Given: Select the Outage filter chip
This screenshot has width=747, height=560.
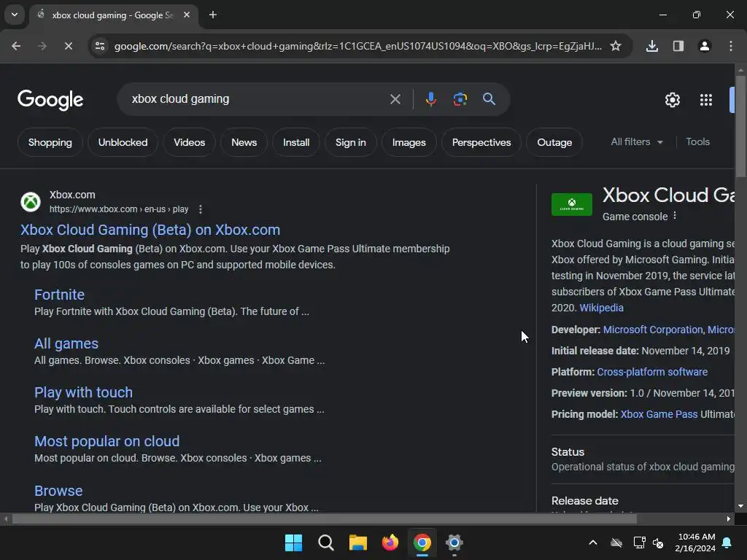Looking at the screenshot, I should pos(554,142).
